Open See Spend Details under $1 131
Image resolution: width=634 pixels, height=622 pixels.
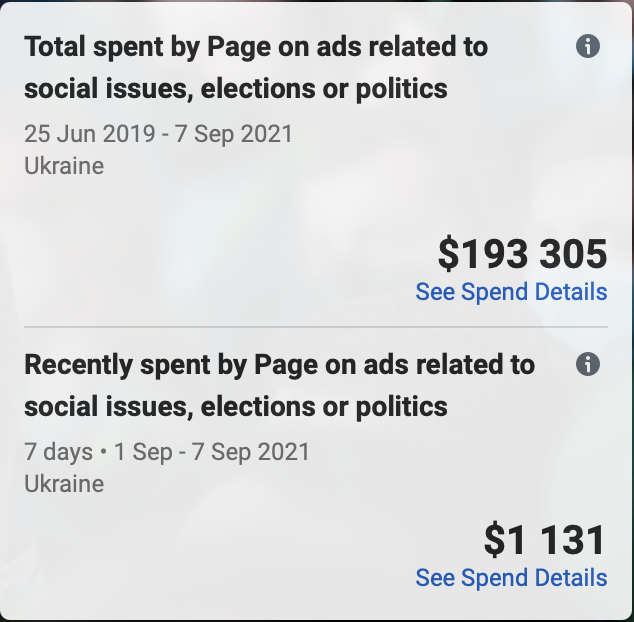tap(511, 577)
